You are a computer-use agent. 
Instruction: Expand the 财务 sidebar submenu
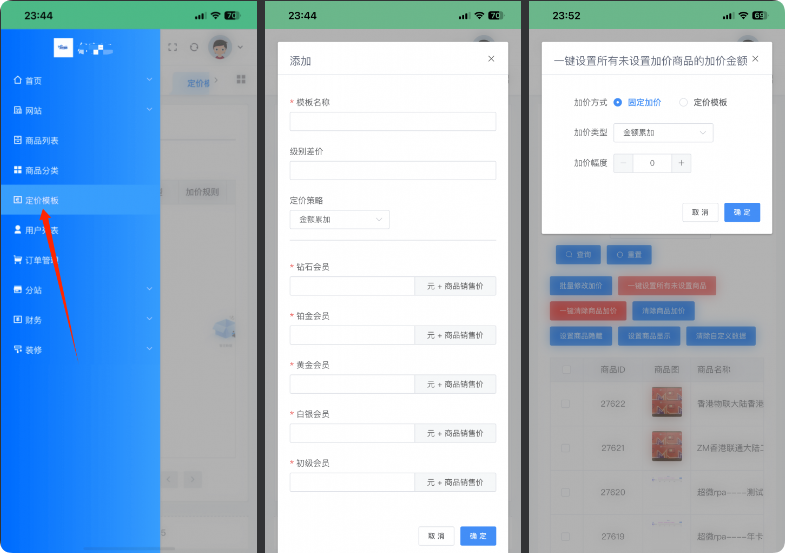(x=149, y=320)
